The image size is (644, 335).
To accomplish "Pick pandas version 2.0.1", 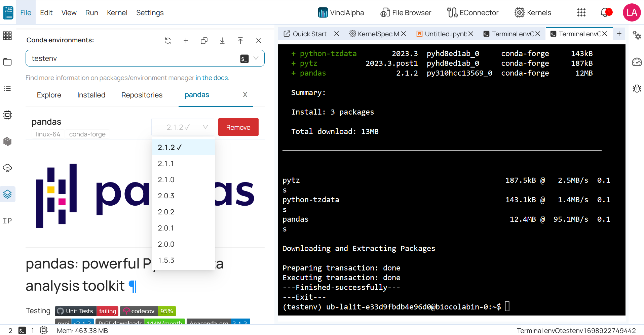I will tap(183, 228).
